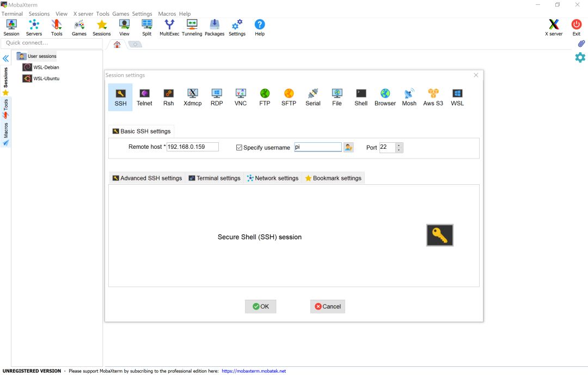
Task: Select the WSL session type
Action: click(457, 97)
